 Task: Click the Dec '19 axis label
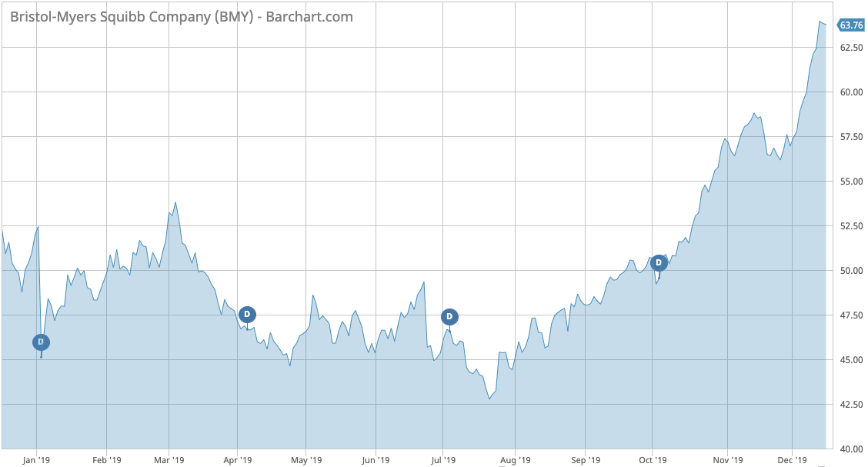(x=793, y=460)
